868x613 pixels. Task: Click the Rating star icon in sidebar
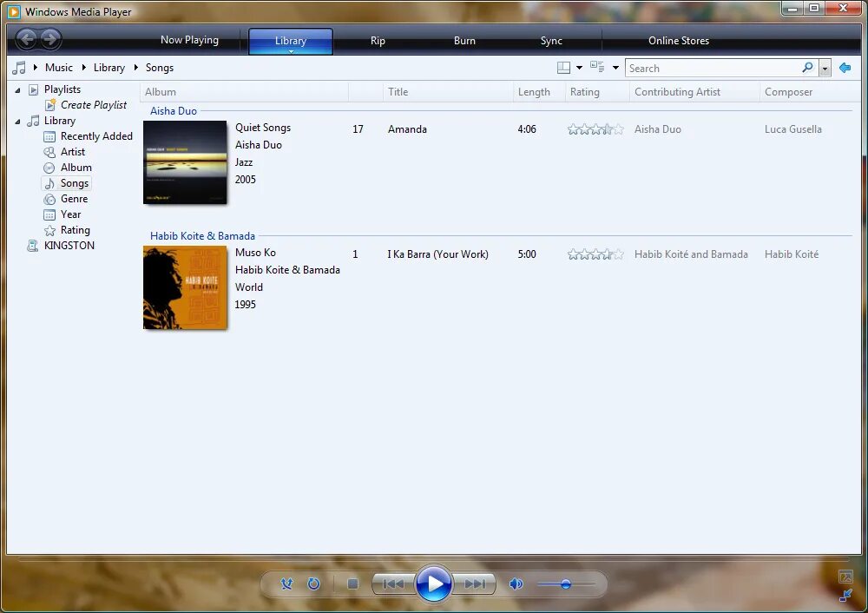point(49,230)
